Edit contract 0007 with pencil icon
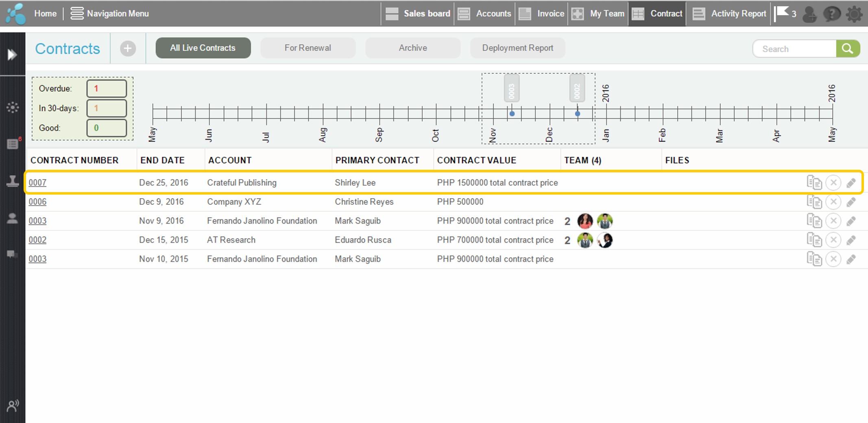Image resolution: width=868 pixels, height=423 pixels. point(851,183)
